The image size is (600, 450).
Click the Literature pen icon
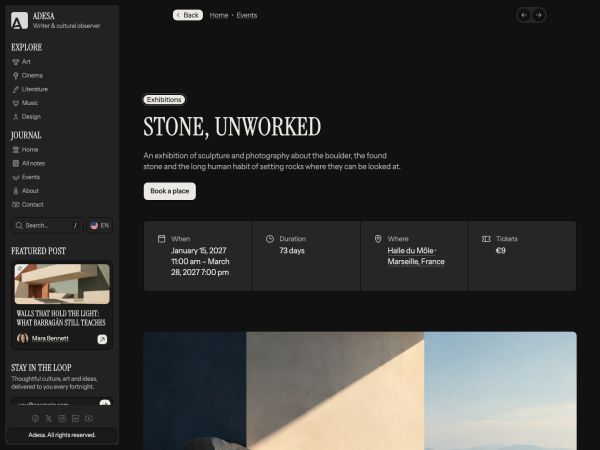(16, 90)
